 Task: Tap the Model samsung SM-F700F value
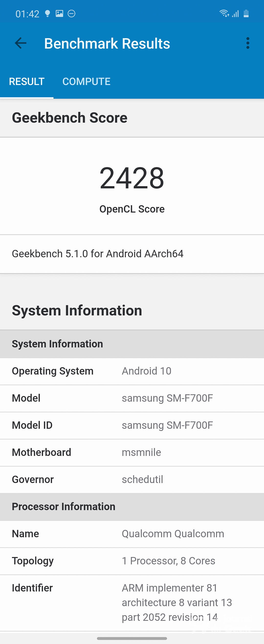(167, 398)
